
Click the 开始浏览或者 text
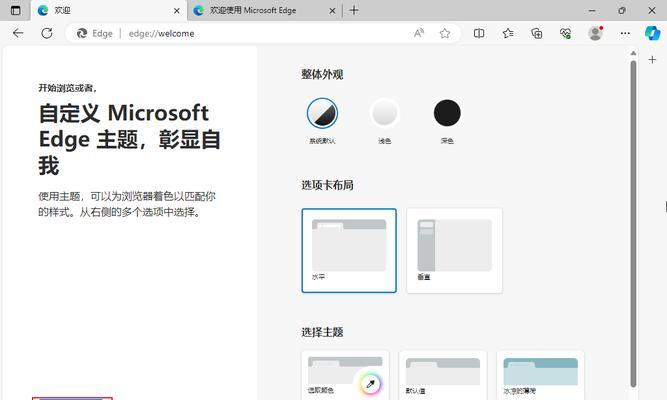(68, 88)
